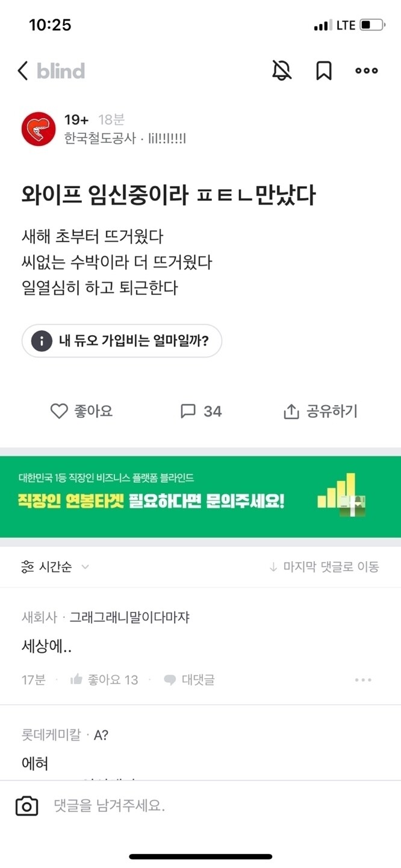Tap the info pill 내 듀오 가입비는 얼마일까?
The height and width of the screenshot is (868, 401).
(122, 341)
